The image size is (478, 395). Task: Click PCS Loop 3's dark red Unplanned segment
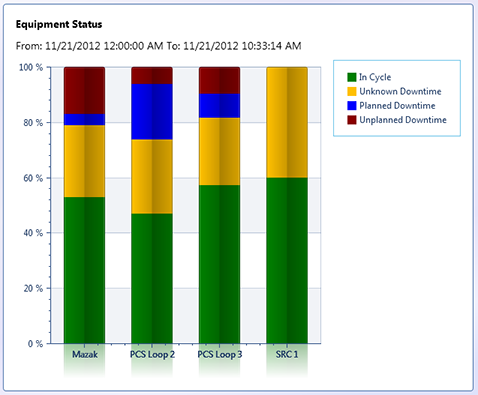click(x=219, y=80)
